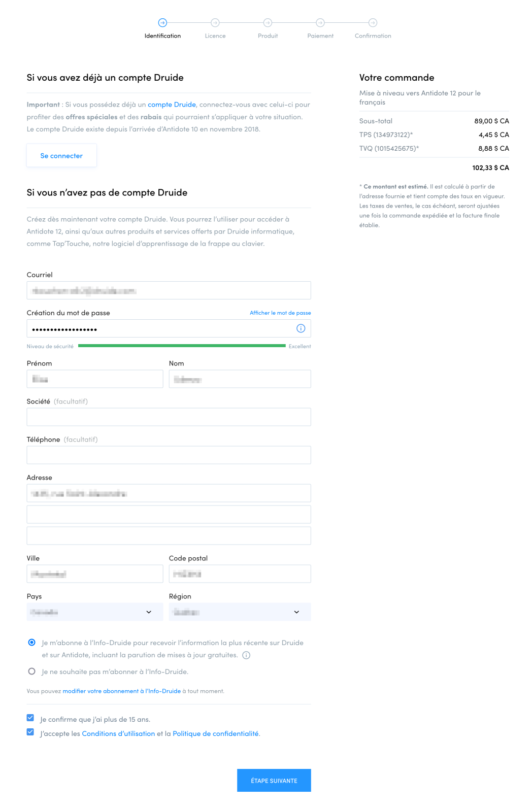Click the Confirmation step circle icon

(x=373, y=23)
